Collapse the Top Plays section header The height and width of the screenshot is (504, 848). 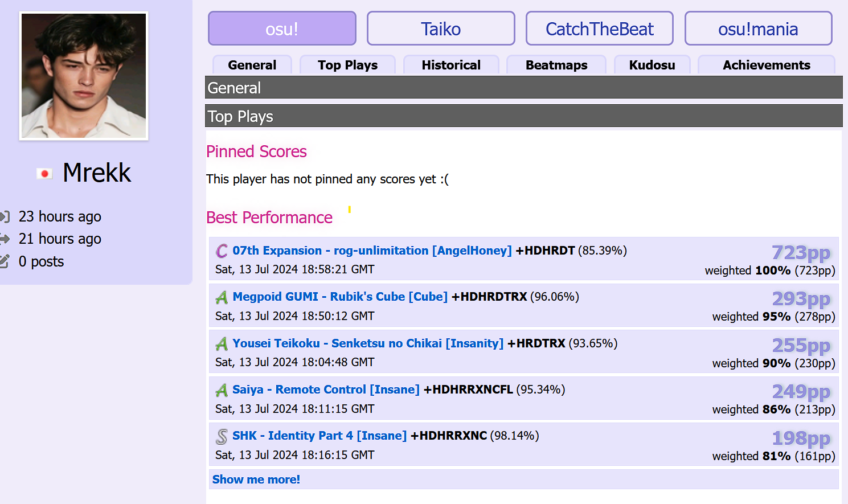(x=523, y=116)
